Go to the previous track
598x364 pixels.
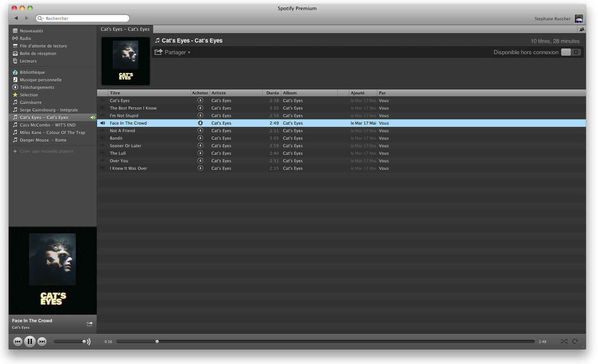[18, 341]
